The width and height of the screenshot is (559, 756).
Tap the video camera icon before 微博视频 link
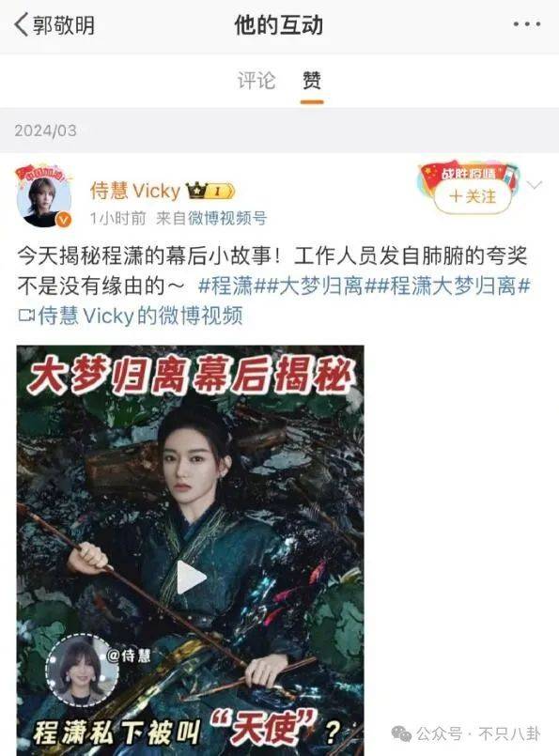coord(26,316)
